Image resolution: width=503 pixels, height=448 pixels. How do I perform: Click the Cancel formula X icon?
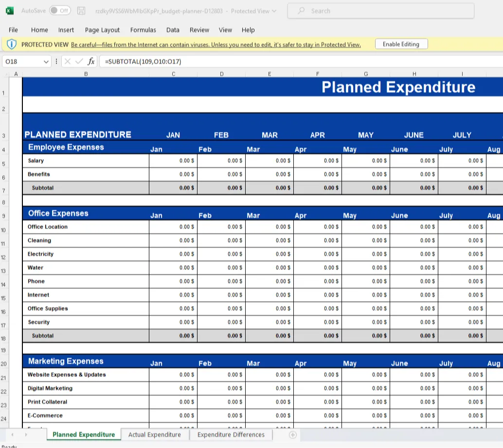pyautogui.click(x=68, y=61)
